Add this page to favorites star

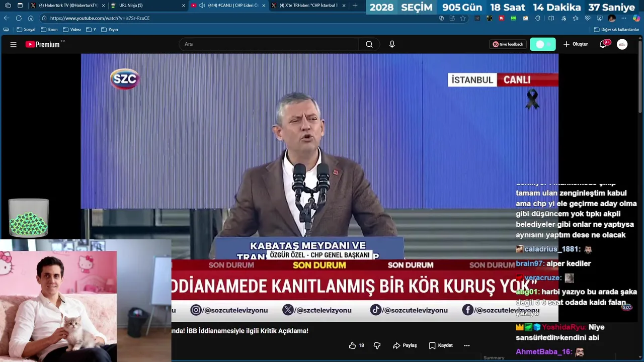463,18
